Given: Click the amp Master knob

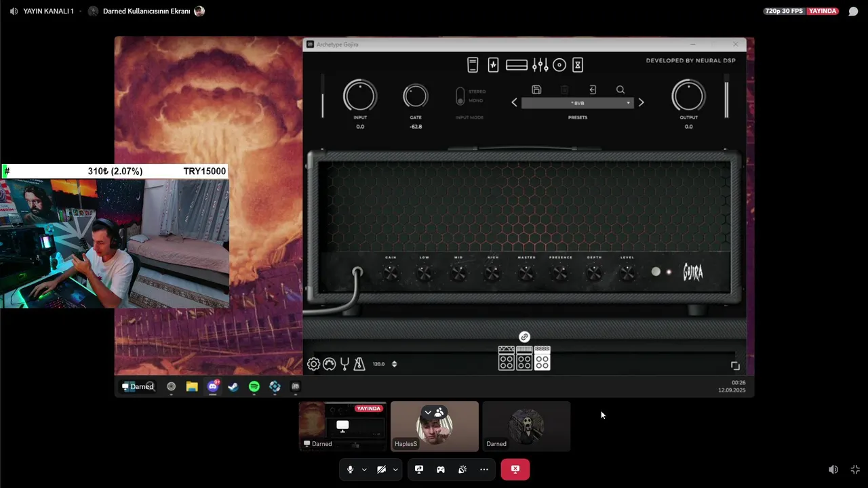Looking at the screenshot, I should click(526, 273).
